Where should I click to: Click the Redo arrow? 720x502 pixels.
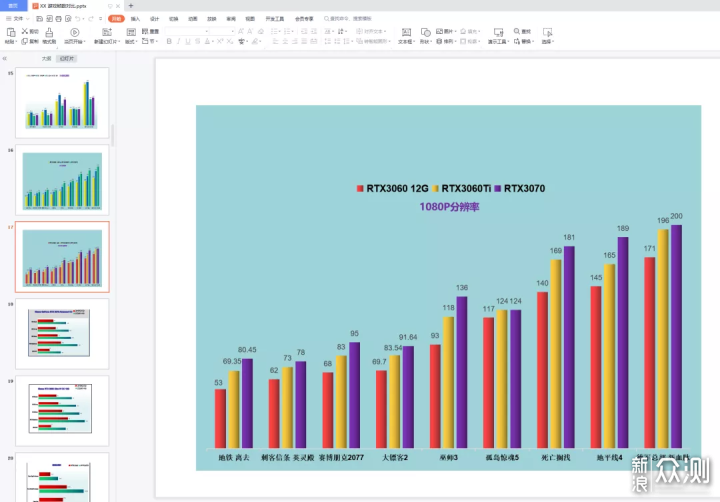90,19
